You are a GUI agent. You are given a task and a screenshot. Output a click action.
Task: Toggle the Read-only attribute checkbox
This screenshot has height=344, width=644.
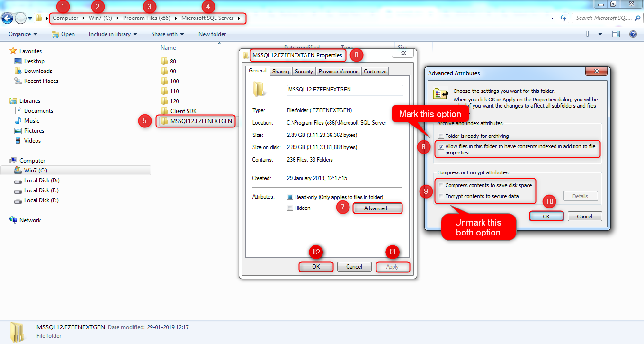[290, 197]
